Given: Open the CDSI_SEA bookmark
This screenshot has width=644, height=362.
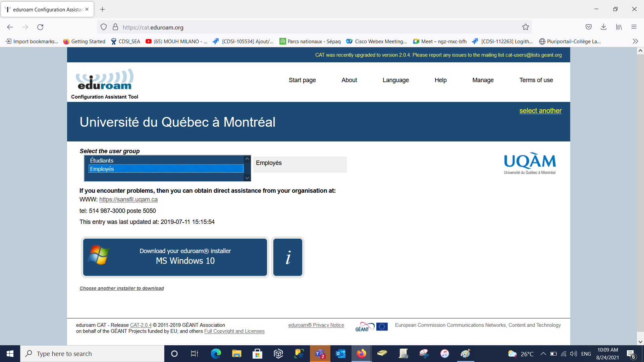Looking at the screenshot, I should [x=126, y=41].
